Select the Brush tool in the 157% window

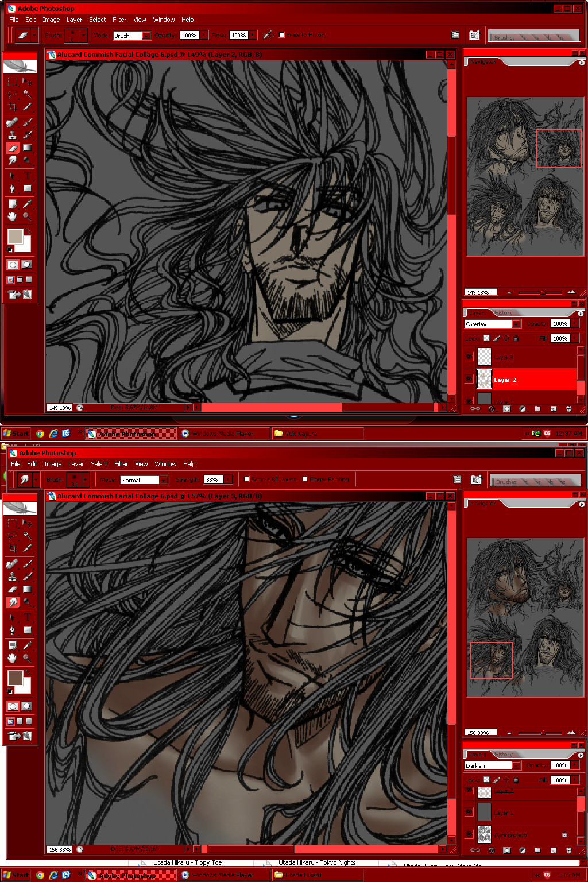coord(27,564)
